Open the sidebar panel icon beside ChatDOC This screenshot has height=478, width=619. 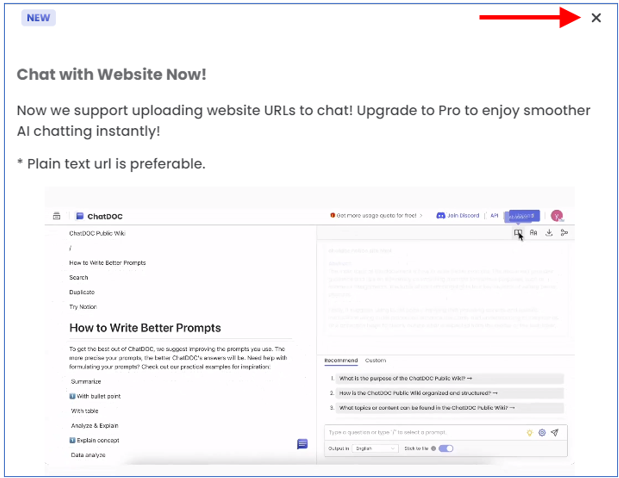[56, 216]
